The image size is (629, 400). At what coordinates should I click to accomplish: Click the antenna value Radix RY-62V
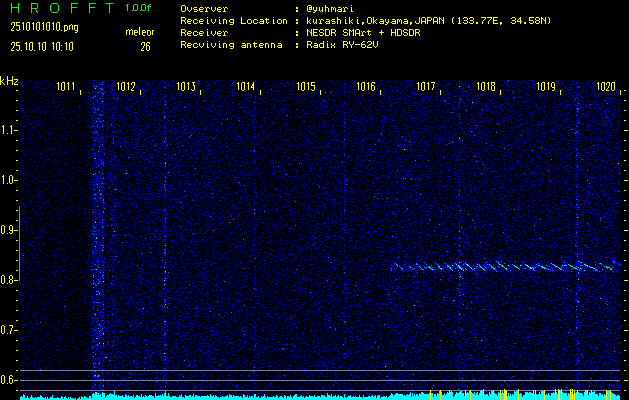[x=342, y=45]
